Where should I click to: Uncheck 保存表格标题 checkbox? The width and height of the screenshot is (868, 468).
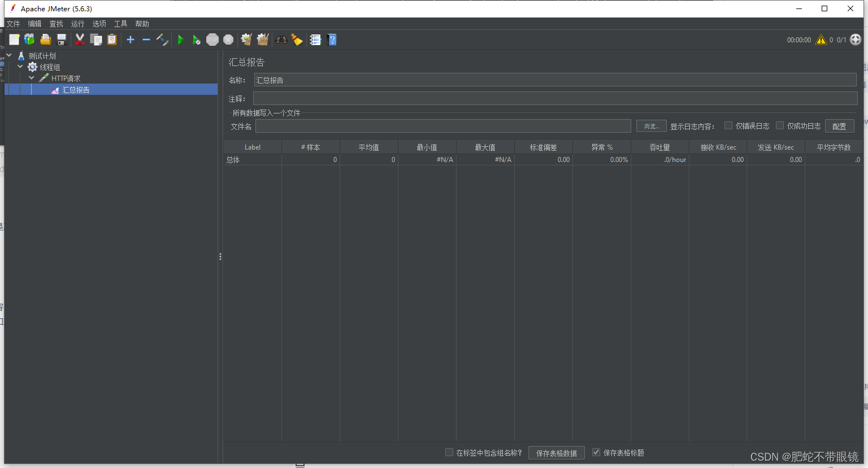tap(596, 452)
